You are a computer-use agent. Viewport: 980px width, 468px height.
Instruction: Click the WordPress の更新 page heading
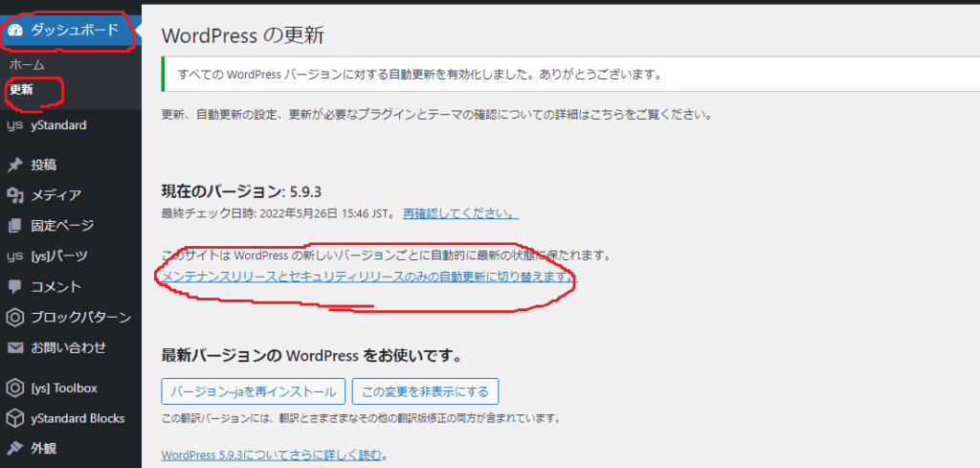click(242, 35)
